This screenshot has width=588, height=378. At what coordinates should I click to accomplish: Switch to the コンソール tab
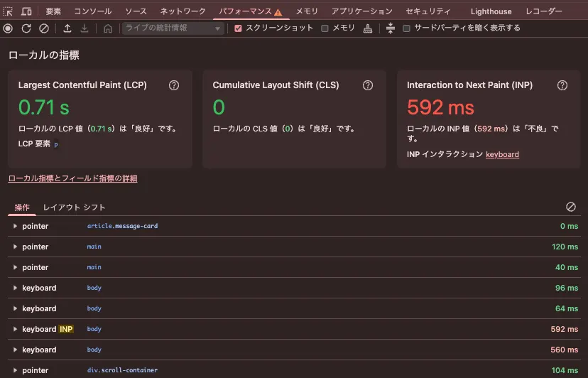coord(92,11)
